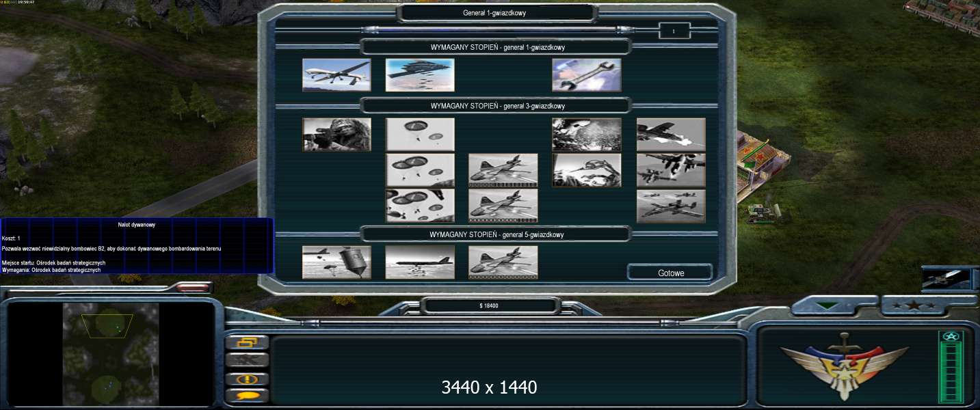Choose the B2 carpet bombing power
980x410 pixels.
(x=420, y=75)
